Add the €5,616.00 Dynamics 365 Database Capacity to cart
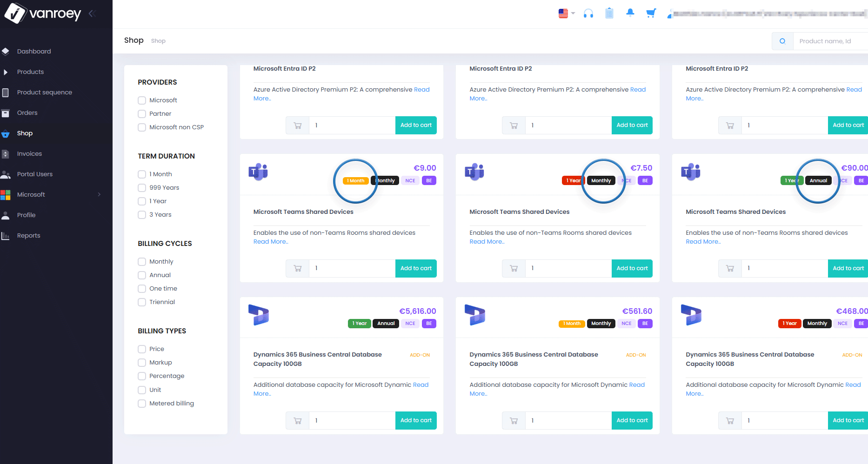 416,420
